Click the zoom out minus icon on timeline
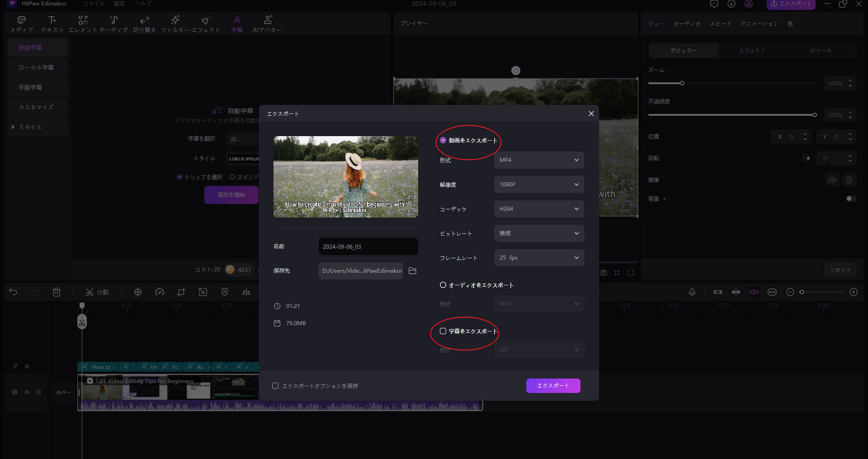Image resolution: width=868 pixels, height=459 pixels. 790,292
